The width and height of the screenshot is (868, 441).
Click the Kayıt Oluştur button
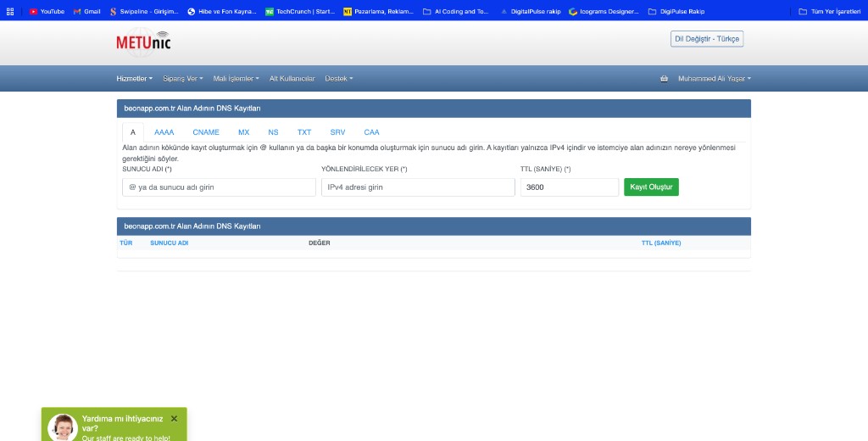(x=651, y=187)
